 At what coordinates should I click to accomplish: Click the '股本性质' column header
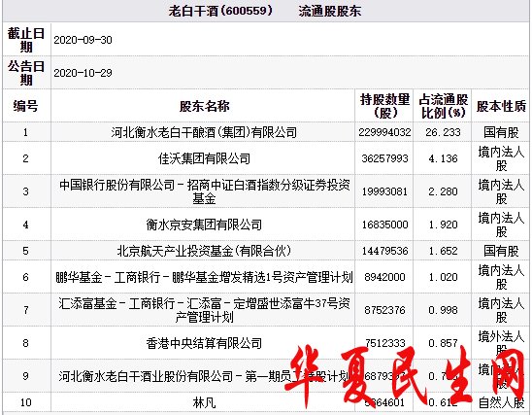point(501,106)
